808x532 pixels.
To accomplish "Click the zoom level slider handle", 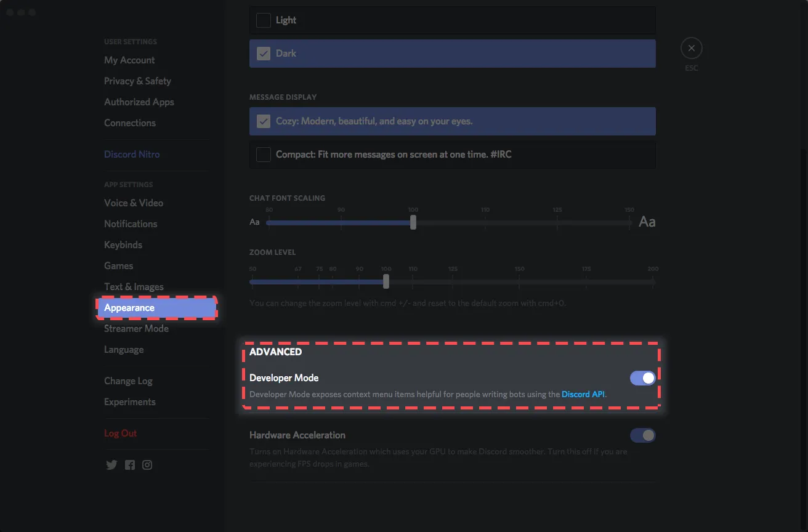I will (x=386, y=281).
